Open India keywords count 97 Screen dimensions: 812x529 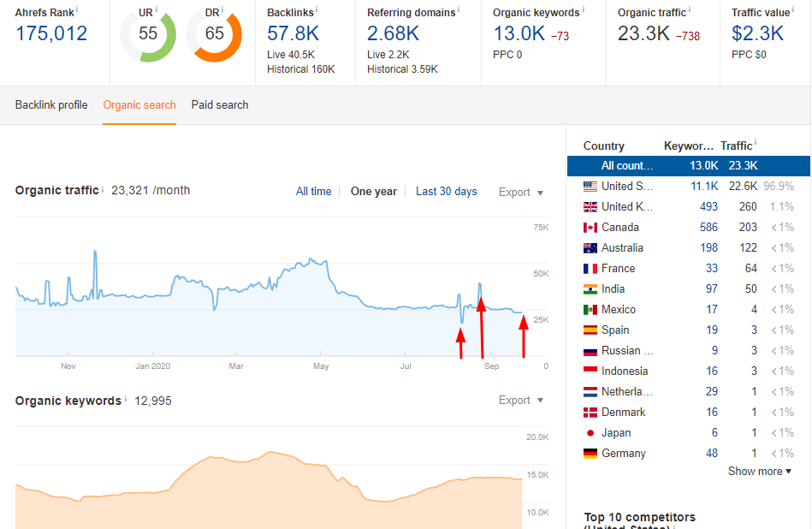click(x=712, y=289)
